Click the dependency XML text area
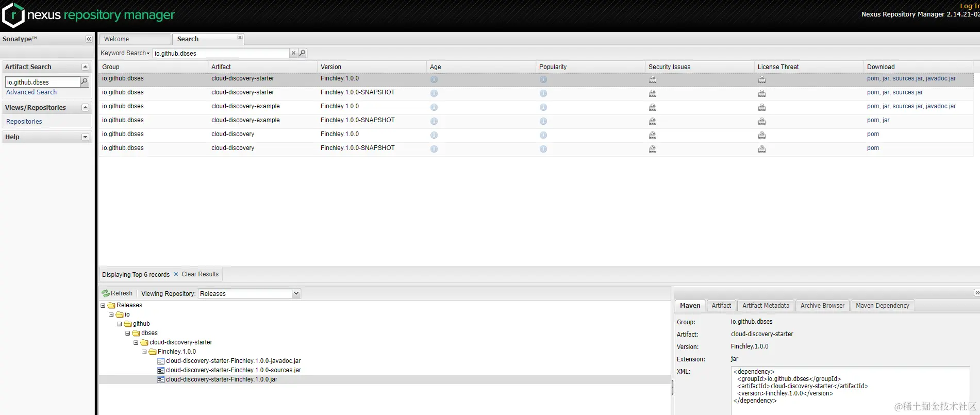This screenshot has height=415, width=980. coord(850,390)
